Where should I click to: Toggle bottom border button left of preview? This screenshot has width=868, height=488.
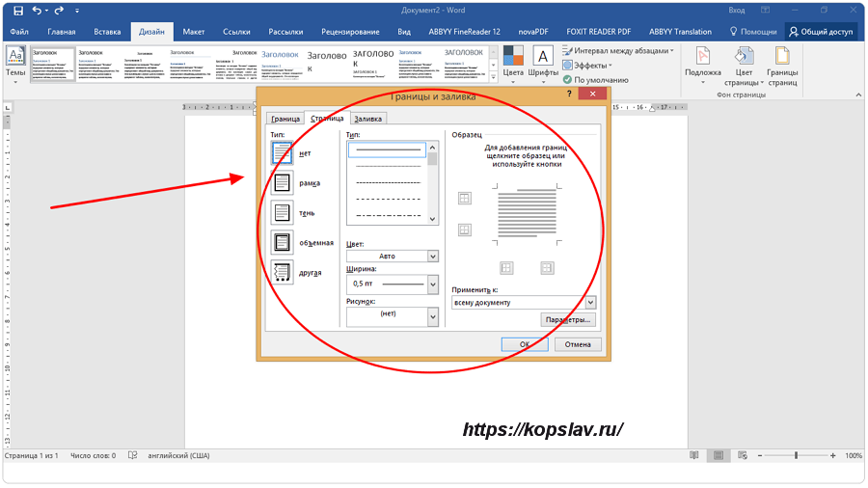pos(465,230)
